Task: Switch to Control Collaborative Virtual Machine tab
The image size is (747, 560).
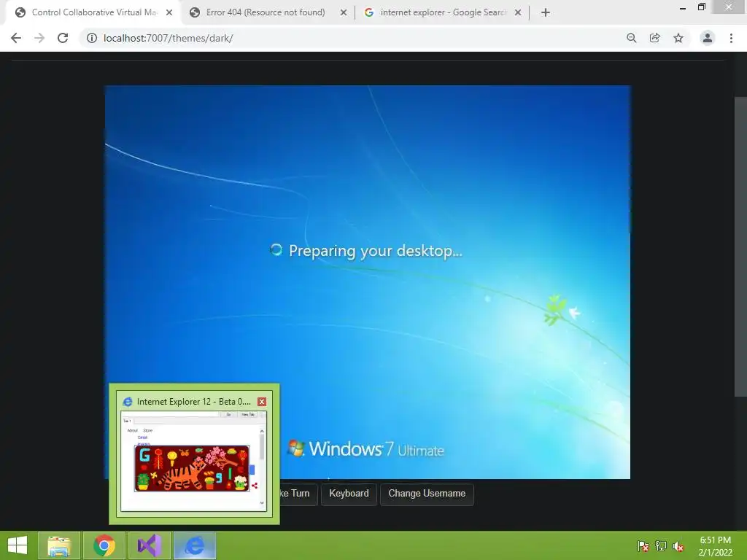Action: 94,12
